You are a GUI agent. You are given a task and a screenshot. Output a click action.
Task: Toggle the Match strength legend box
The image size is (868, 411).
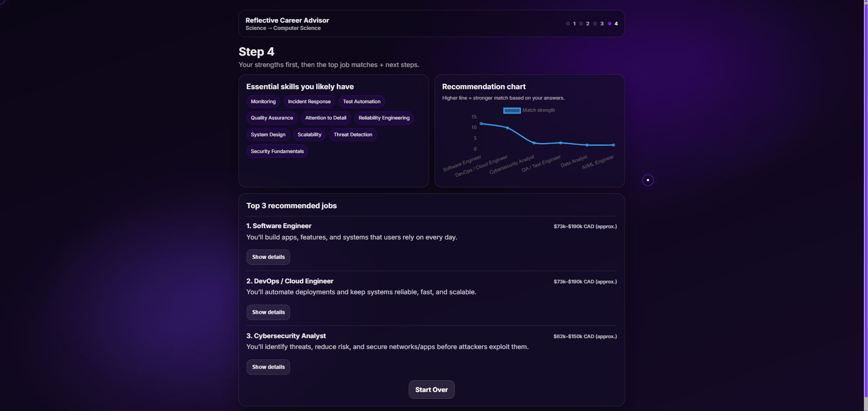click(x=512, y=110)
